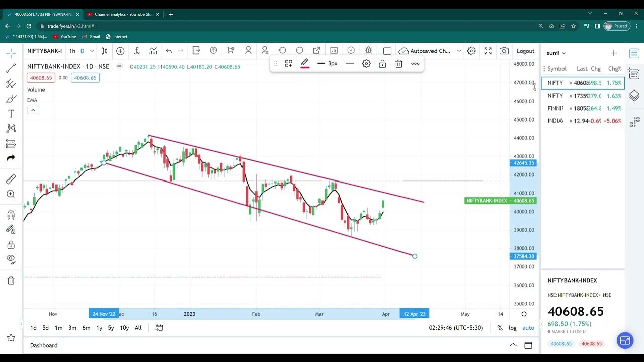Screen dimensions: 644x362
Task: Enter fullscreen chart mode
Action: [x=488, y=51]
